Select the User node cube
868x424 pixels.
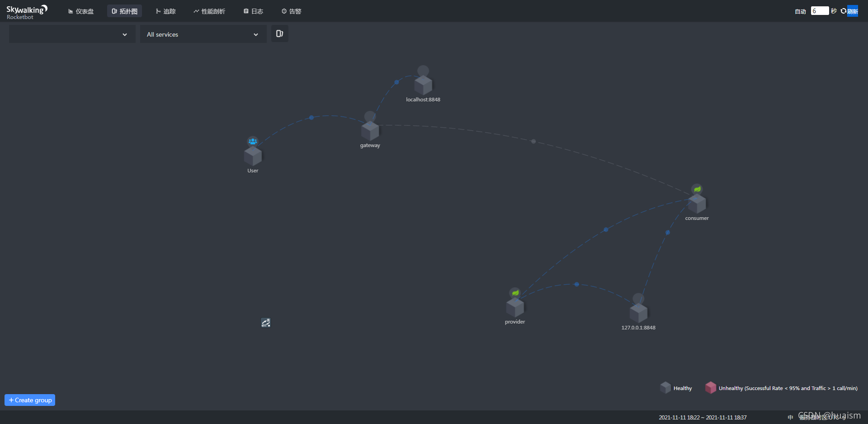(x=253, y=156)
